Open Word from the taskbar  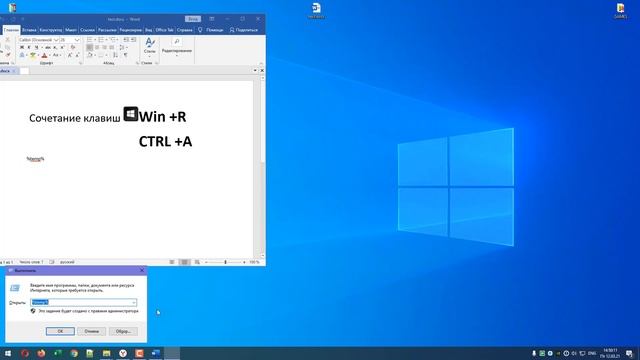(156, 353)
